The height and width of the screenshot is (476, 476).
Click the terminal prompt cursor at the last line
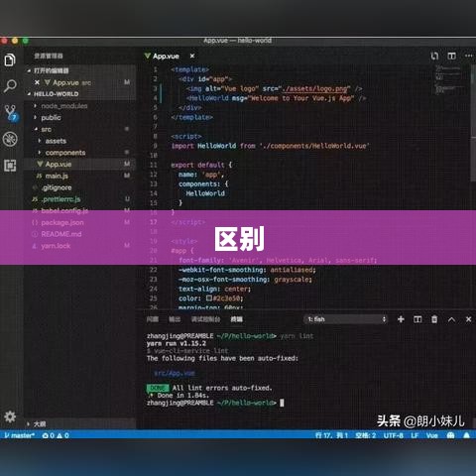(x=282, y=403)
